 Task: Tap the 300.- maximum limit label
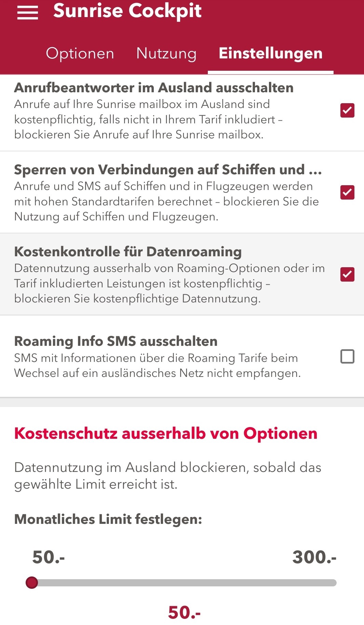(314, 557)
